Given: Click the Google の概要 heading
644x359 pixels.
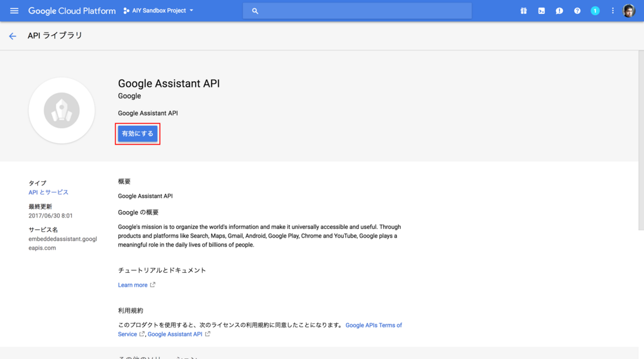Looking at the screenshot, I should pyautogui.click(x=138, y=213).
